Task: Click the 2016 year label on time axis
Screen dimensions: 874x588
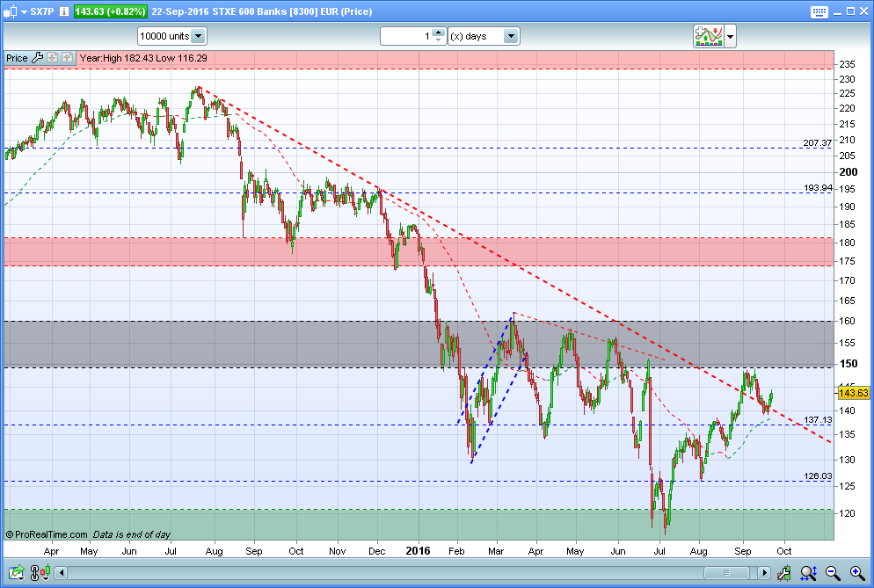Action: [418, 551]
